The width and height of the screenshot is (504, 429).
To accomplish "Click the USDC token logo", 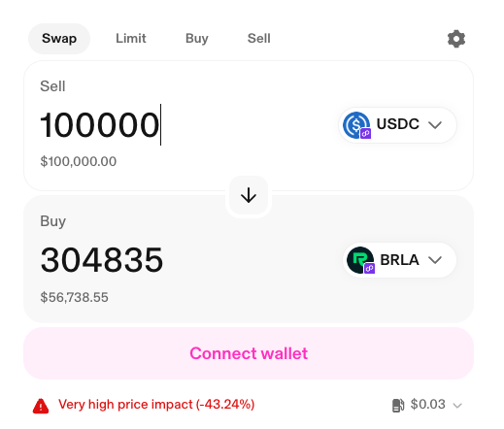I will (x=356, y=125).
